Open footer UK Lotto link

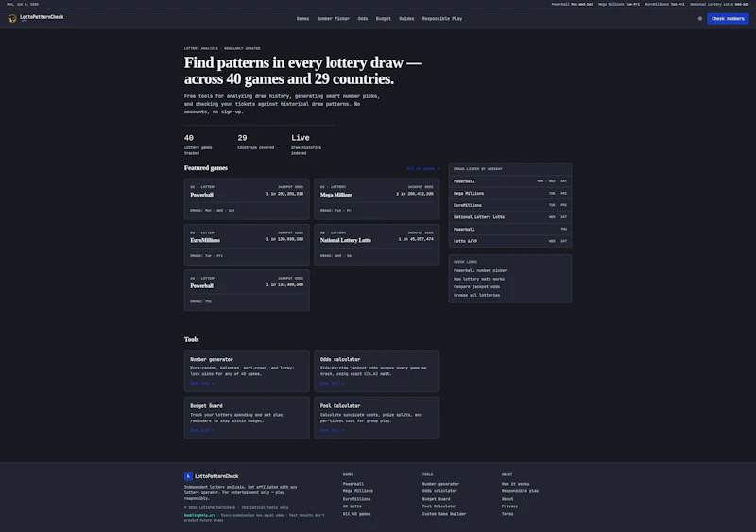pos(352,506)
